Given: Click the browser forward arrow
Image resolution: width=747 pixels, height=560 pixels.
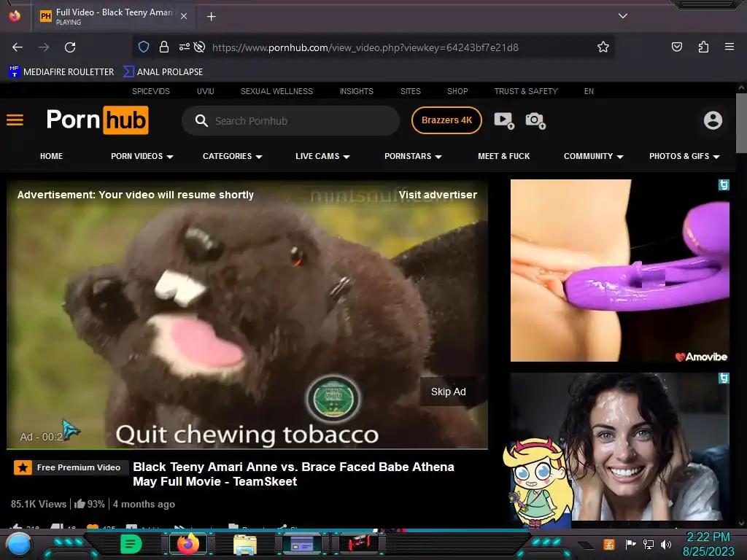Looking at the screenshot, I should coord(44,47).
